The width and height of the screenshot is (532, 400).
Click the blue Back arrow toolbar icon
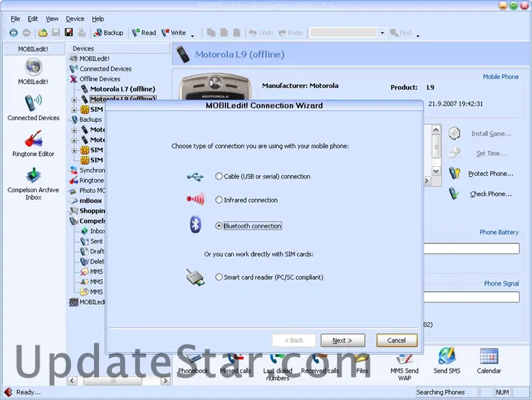(x=14, y=33)
